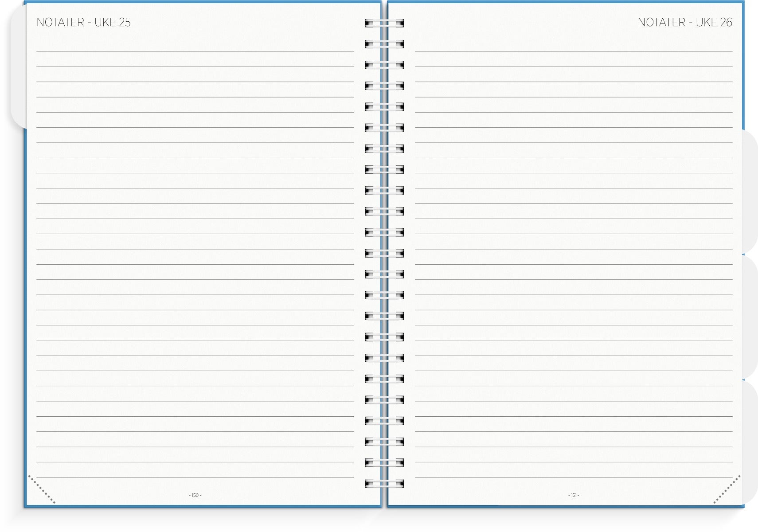Select the middle divider tab on right edge
Viewport: 758px width, 532px height.
(x=750, y=317)
